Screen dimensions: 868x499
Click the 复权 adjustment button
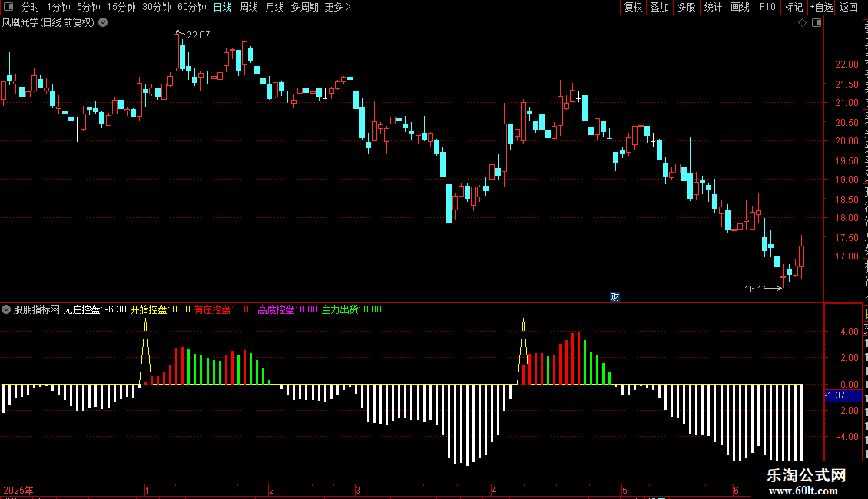(x=633, y=7)
